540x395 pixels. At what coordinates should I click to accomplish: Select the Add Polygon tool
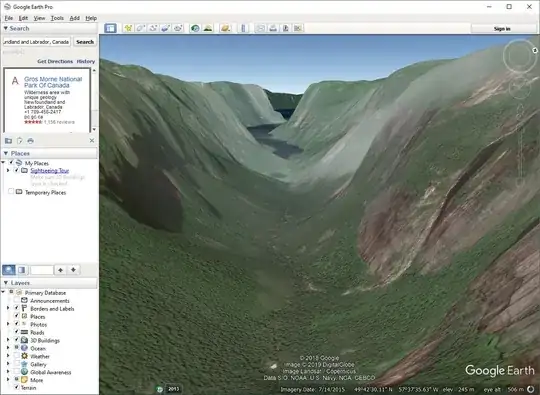[x=141, y=28]
